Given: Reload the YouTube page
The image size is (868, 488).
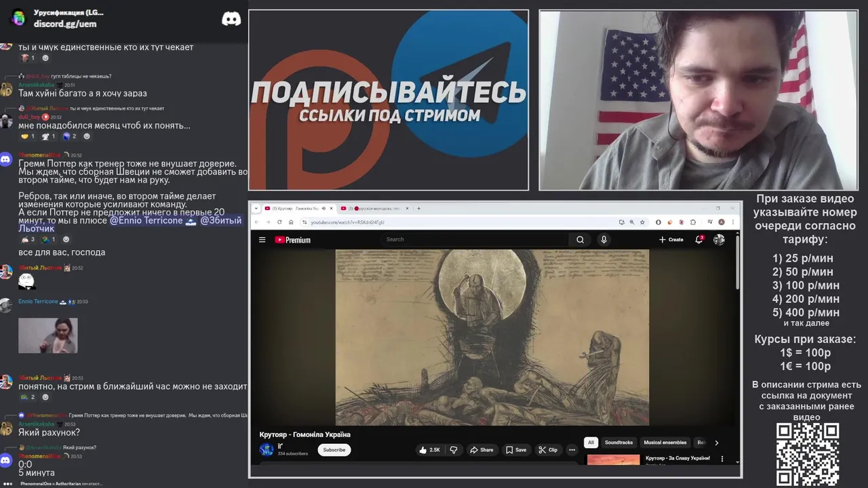Looking at the screenshot, I should (279, 222).
